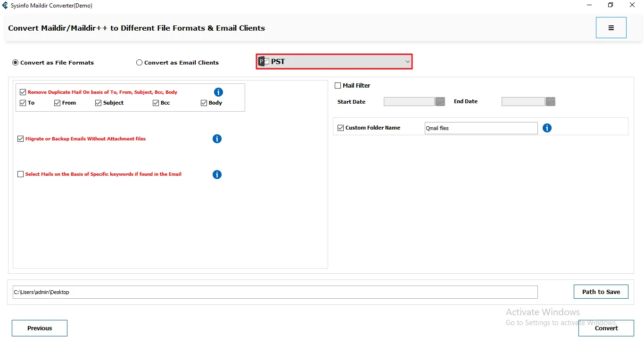Go back with the Previous button
The height and width of the screenshot is (343, 644).
point(40,328)
